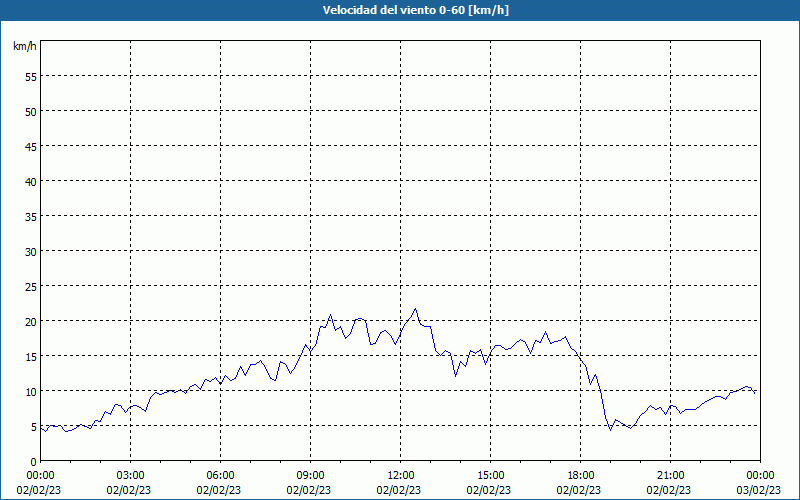Click the y-axis value 40
The height and width of the screenshot is (500, 800).
coord(31,182)
